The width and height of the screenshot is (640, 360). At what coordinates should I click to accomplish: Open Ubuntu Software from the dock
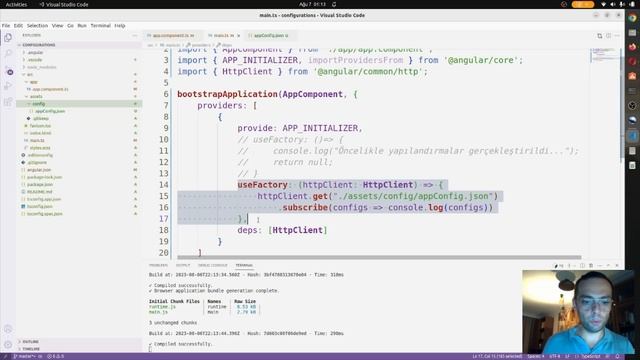pyautogui.click(x=632, y=76)
